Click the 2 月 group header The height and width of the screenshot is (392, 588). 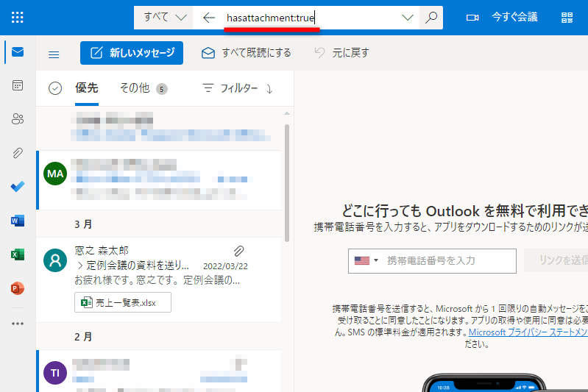[x=83, y=337]
